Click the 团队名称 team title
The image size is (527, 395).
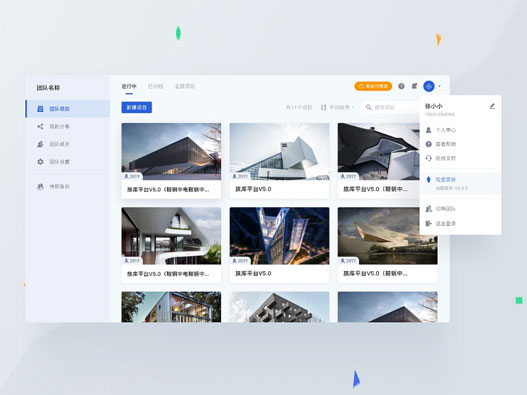point(48,88)
